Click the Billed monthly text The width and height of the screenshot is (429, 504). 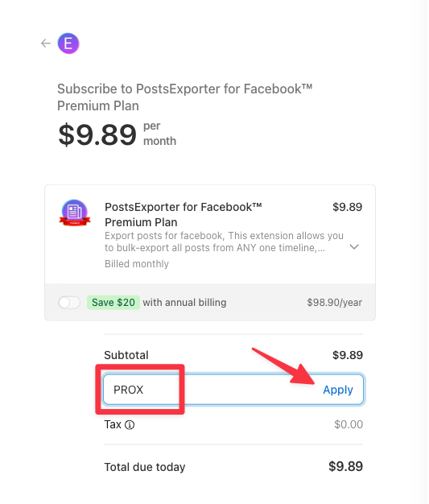pos(137,264)
